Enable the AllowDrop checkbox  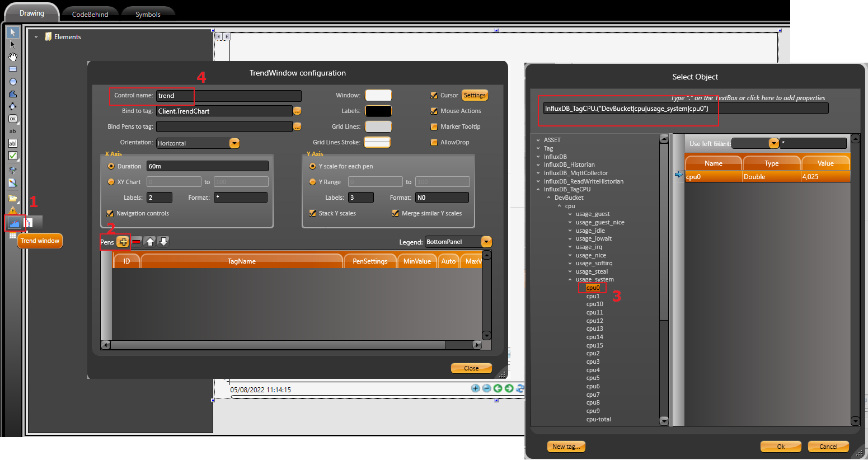click(434, 143)
